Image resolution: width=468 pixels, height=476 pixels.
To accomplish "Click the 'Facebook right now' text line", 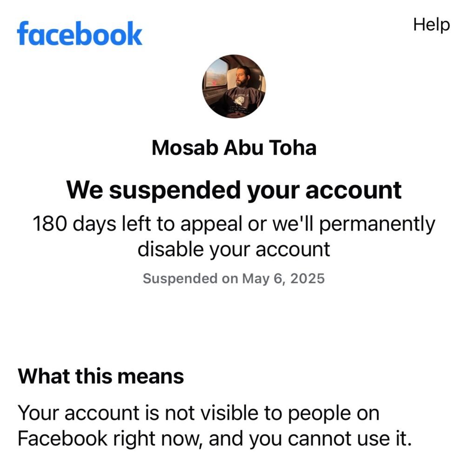I will click(x=215, y=439).
